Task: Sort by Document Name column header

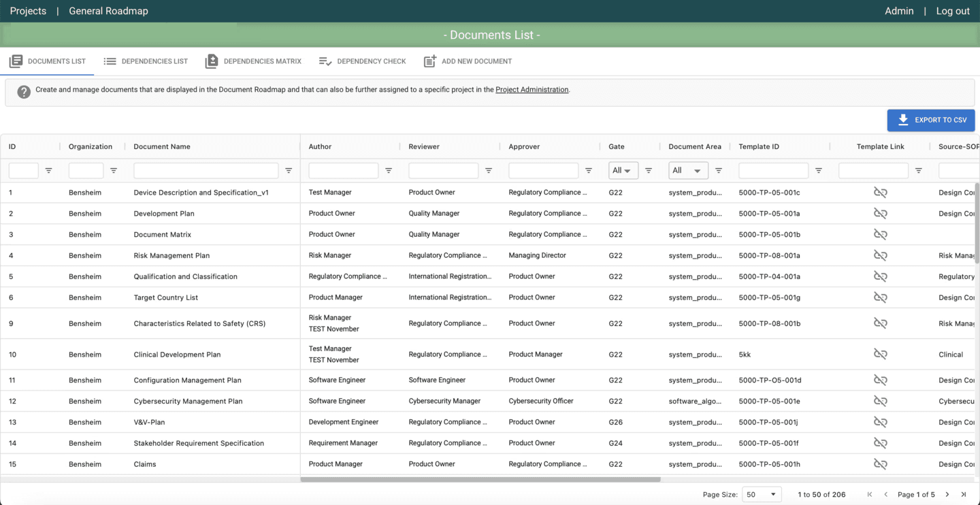Action: pos(162,146)
